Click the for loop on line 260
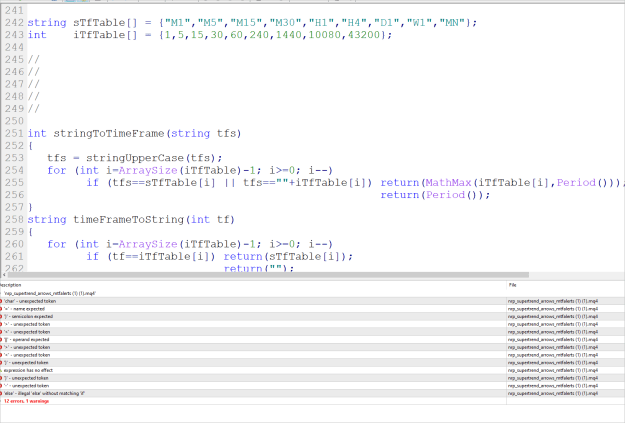Image resolution: width=625 pixels, height=423 pixels. coord(190,244)
